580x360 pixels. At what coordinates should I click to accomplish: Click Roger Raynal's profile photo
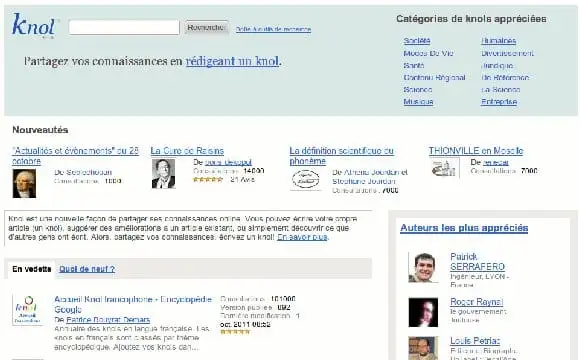pos(423,312)
